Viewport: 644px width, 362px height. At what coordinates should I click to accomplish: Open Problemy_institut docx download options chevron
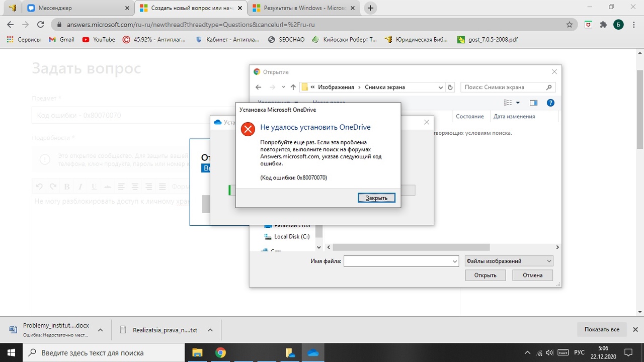click(100, 330)
